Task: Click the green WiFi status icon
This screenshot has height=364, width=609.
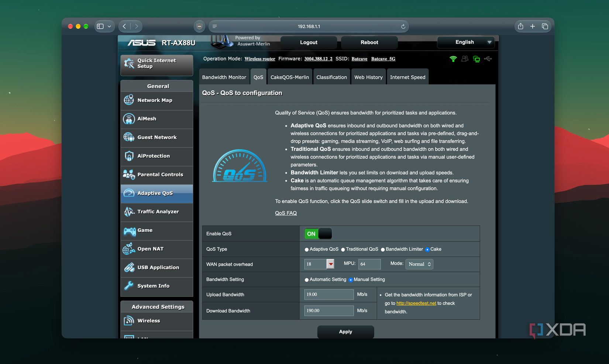Action: tap(453, 59)
